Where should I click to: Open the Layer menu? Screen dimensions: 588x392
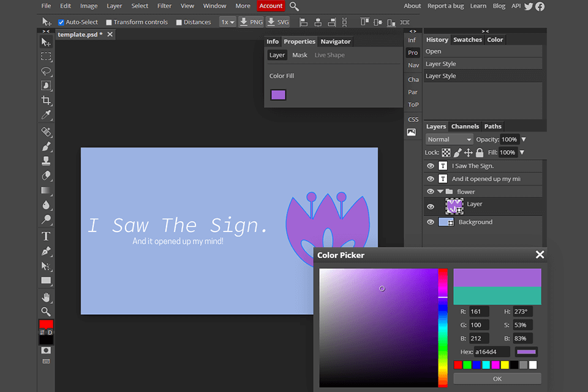pyautogui.click(x=115, y=6)
